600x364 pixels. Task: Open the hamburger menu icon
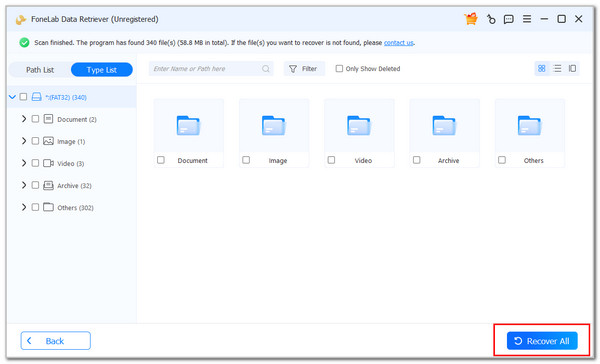[527, 19]
